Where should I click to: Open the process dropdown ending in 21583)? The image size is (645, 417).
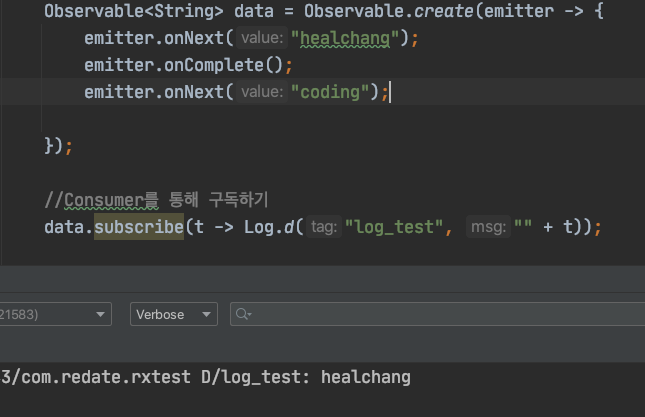pyautogui.click(x=55, y=314)
